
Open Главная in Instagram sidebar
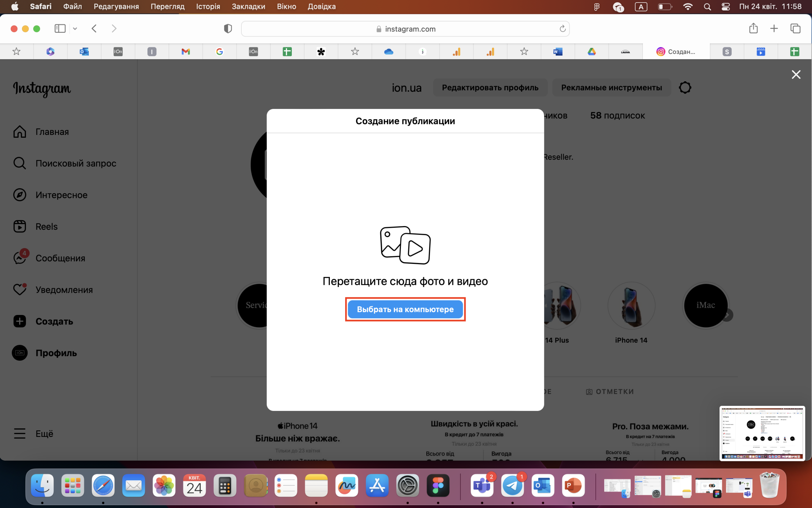pos(41,132)
